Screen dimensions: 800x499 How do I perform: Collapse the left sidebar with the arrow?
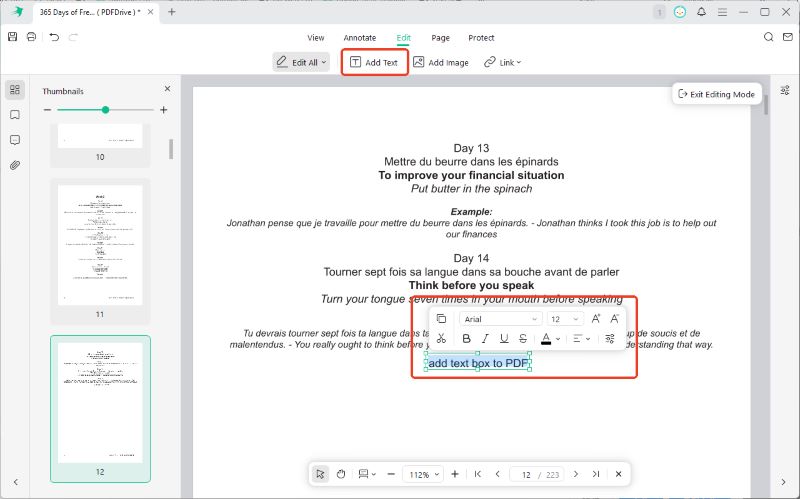16,482
